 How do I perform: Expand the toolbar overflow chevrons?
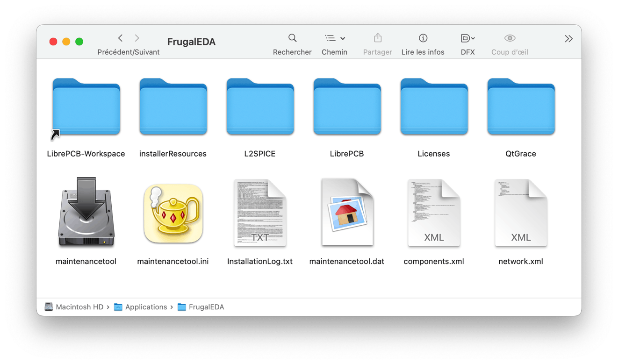point(568,39)
